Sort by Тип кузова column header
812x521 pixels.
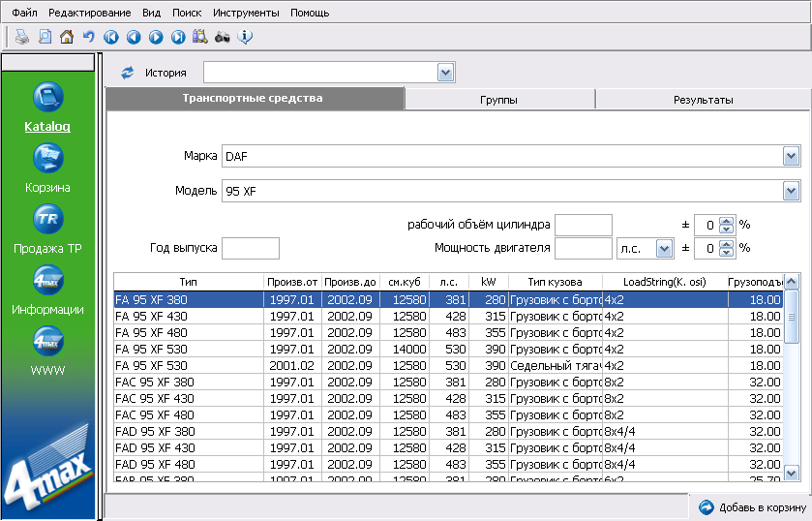tap(556, 282)
